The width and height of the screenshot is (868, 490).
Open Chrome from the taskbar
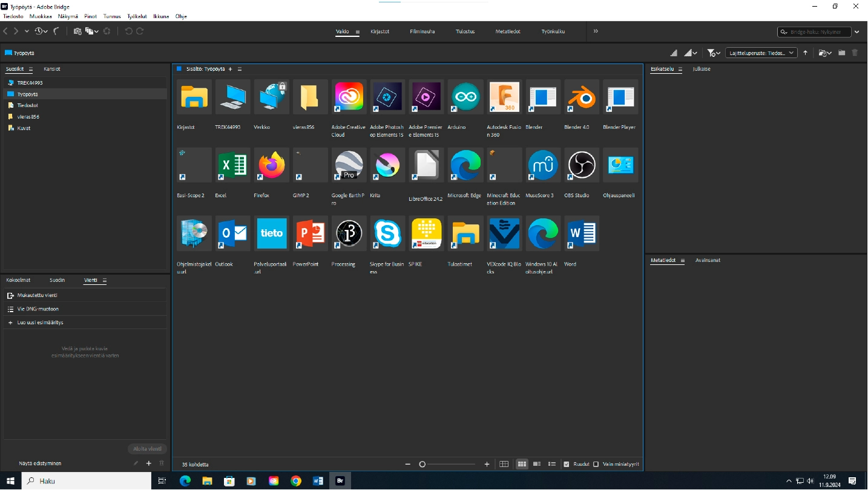coord(295,481)
